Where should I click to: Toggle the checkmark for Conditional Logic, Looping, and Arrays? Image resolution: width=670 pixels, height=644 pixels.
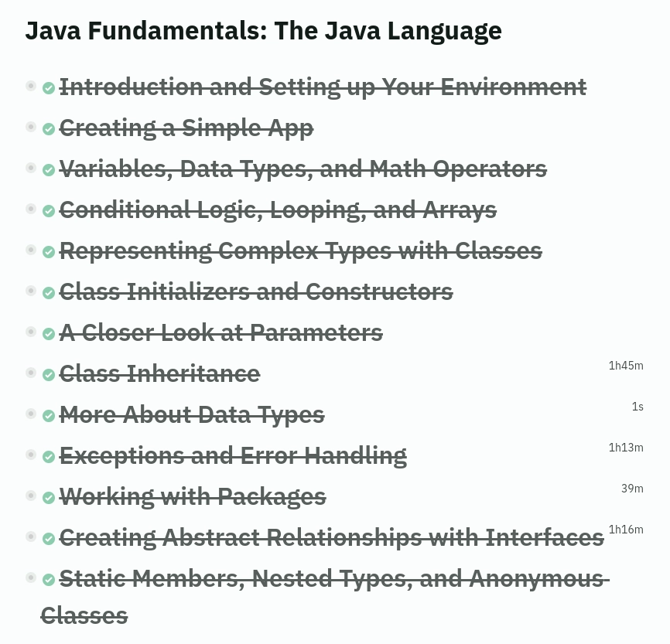tap(49, 211)
